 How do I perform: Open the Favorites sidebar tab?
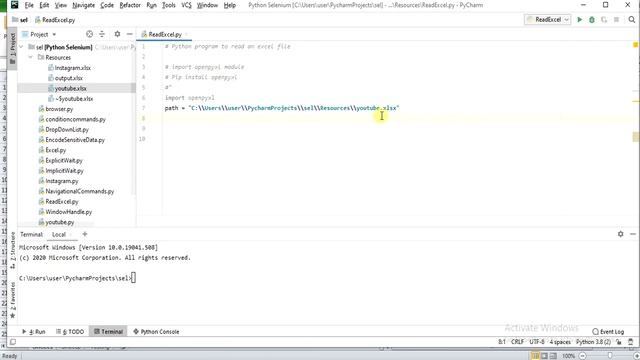(x=13, y=300)
